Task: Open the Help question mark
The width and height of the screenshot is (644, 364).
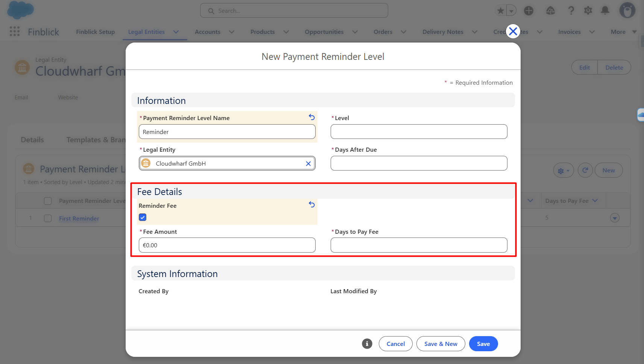Action: [x=571, y=11]
